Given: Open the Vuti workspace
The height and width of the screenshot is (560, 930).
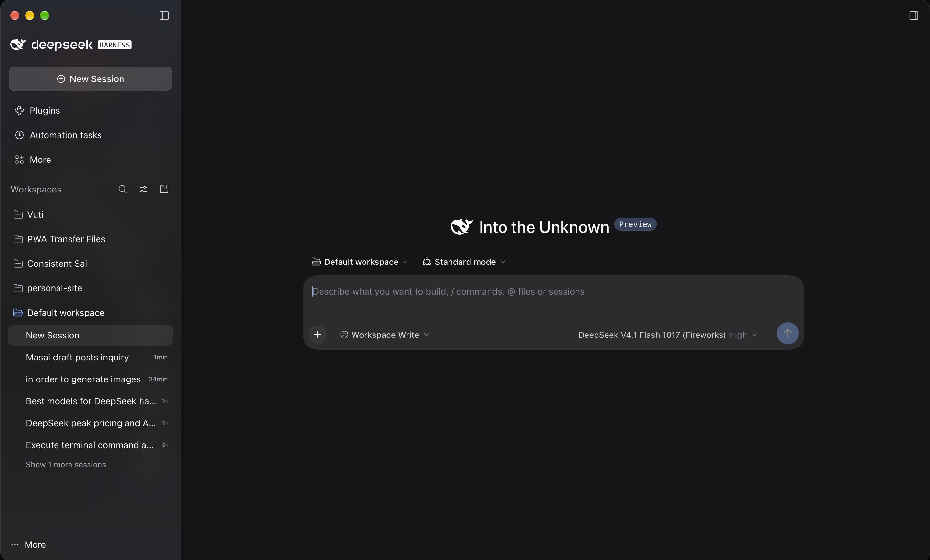Looking at the screenshot, I should (x=90, y=214).
